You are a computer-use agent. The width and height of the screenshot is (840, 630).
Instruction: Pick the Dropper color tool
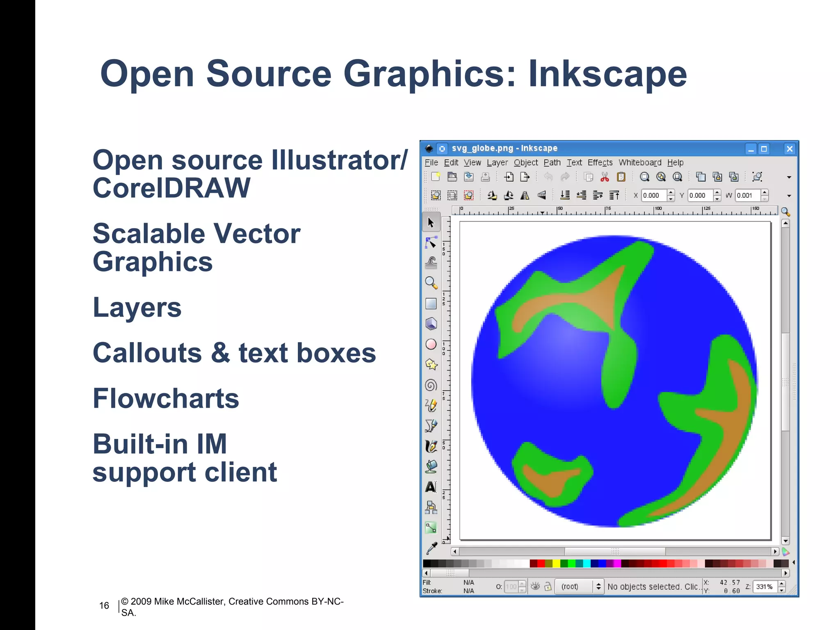[x=431, y=548]
